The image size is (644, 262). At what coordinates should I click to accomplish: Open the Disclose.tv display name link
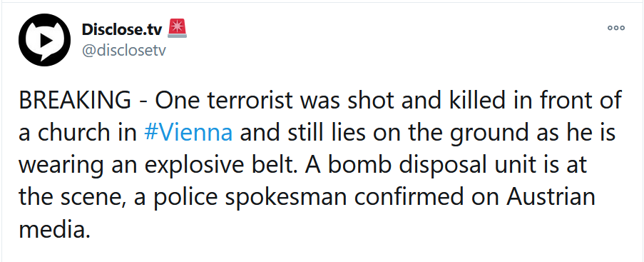pyautogui.click(x=122, y=29)
